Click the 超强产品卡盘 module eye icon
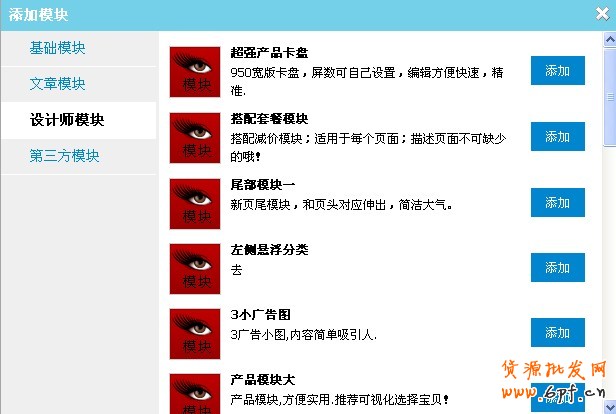 pos(195,72)
